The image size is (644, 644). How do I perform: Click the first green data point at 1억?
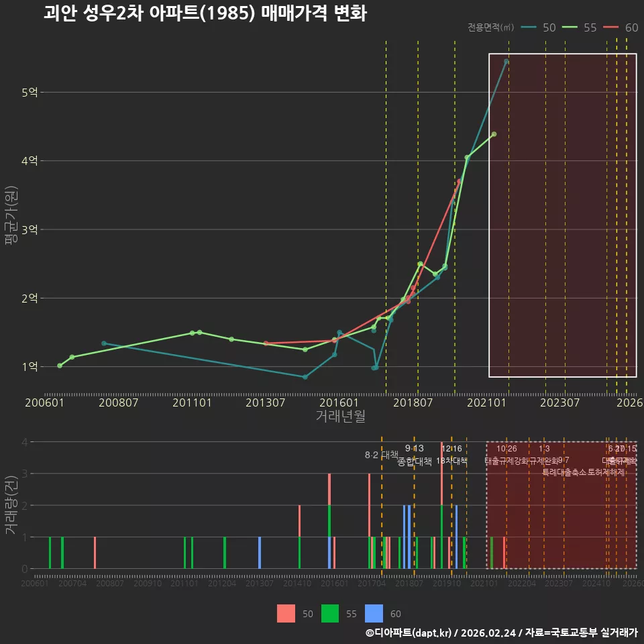click(60, 366)
